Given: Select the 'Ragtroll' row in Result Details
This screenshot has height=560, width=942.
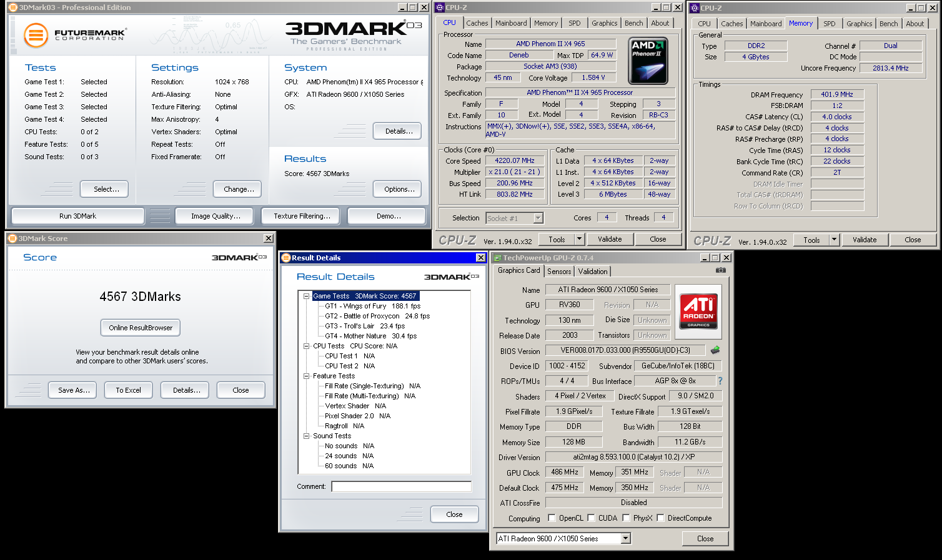Looking at the screenshot, I should click(344, 426).
